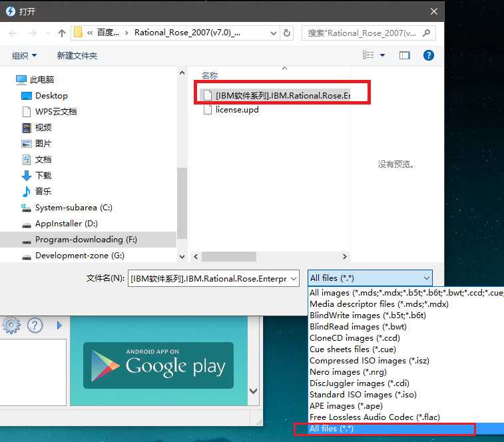The width and height of the screenshot is (504, 442).
Task: Go back using the back arrow
Action: (13, 33)
